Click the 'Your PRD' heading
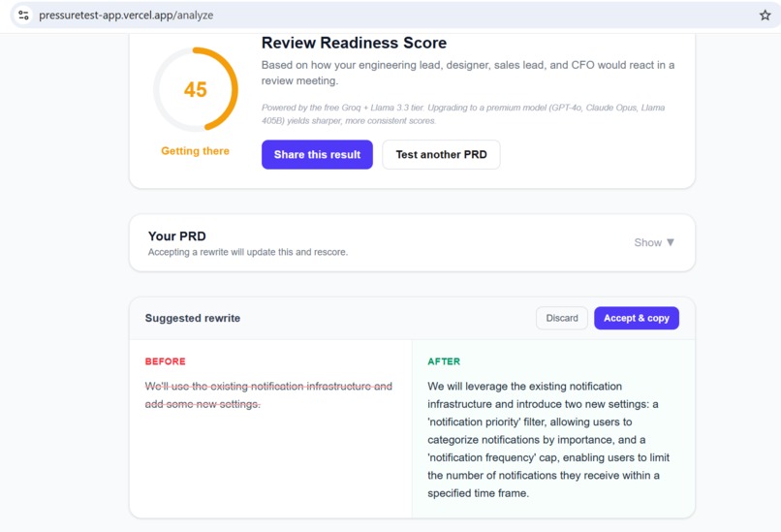Image resolution: width=781 pixels, height=532 pixels. tap(176, 236)
